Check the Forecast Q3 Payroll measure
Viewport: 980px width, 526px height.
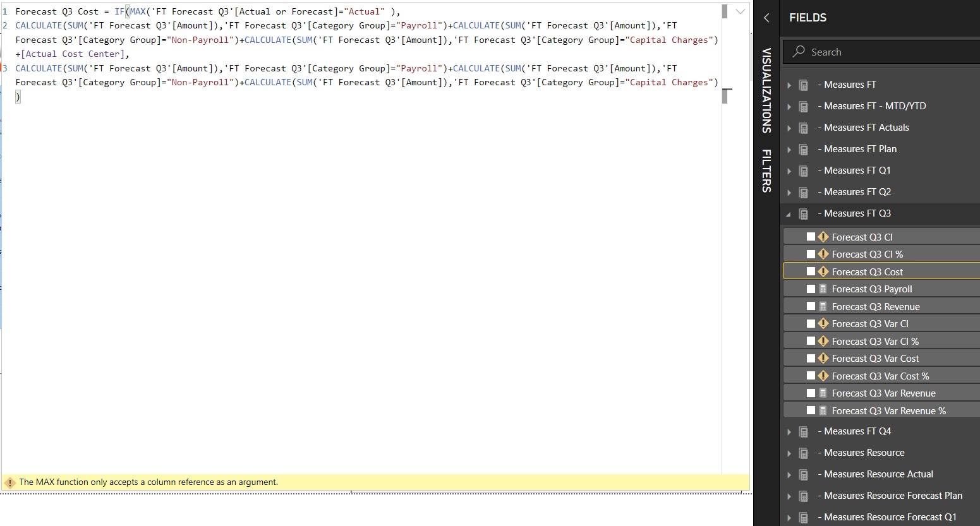pyautogui.click(x=811, y=289)
